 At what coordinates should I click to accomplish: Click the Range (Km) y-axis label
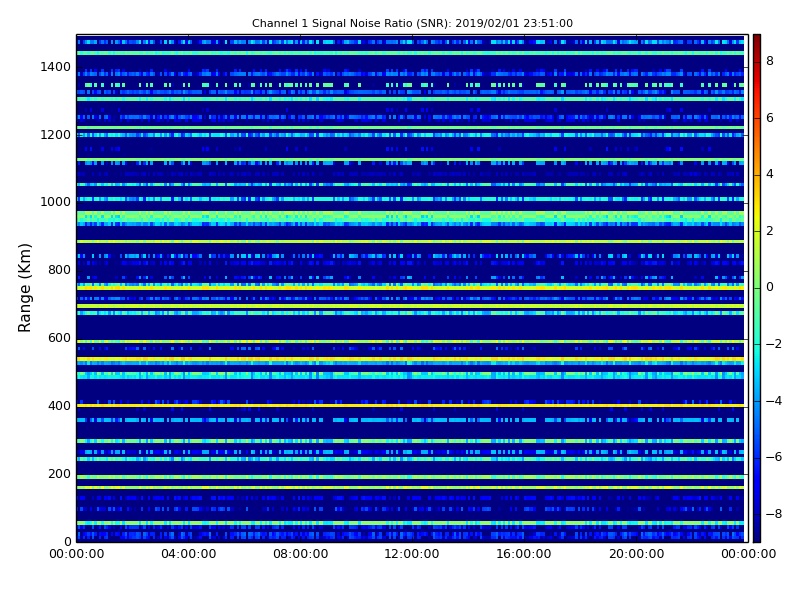[x=24, y=288]
